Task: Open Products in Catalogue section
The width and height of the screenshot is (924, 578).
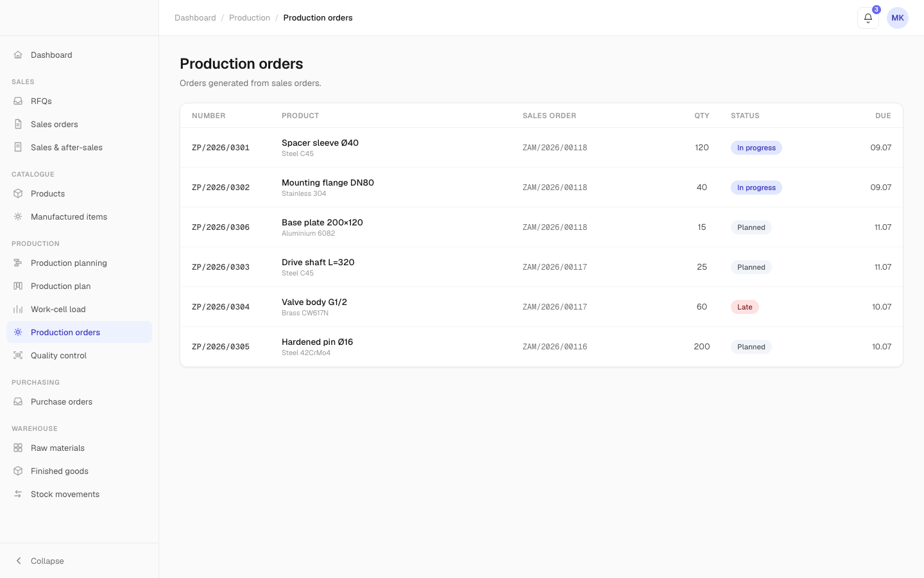Action: [79, 193]
